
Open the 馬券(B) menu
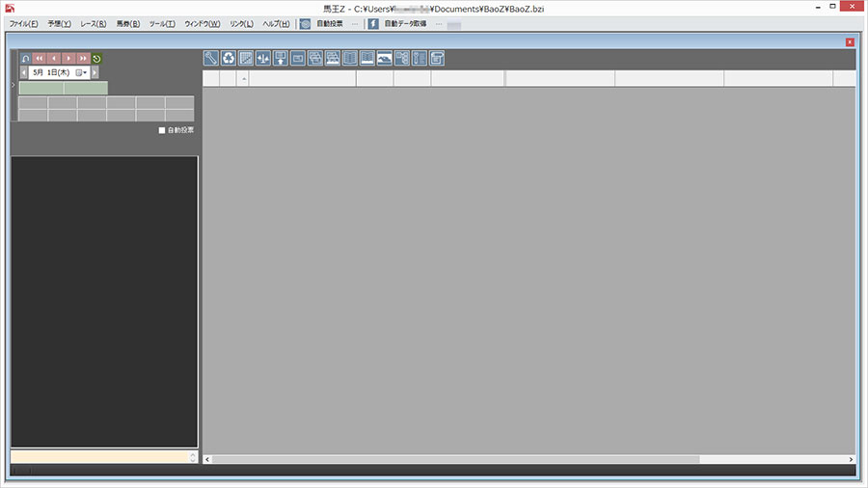tap(128, 24)
